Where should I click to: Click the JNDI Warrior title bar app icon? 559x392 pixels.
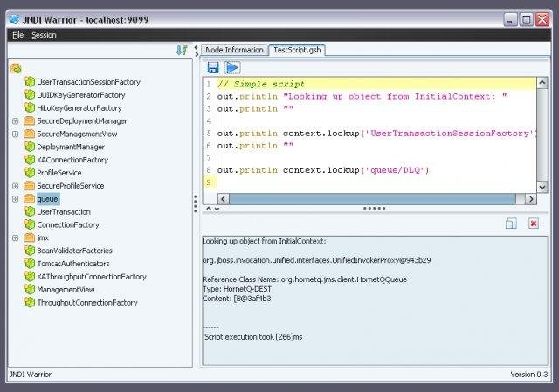[14, 19]
